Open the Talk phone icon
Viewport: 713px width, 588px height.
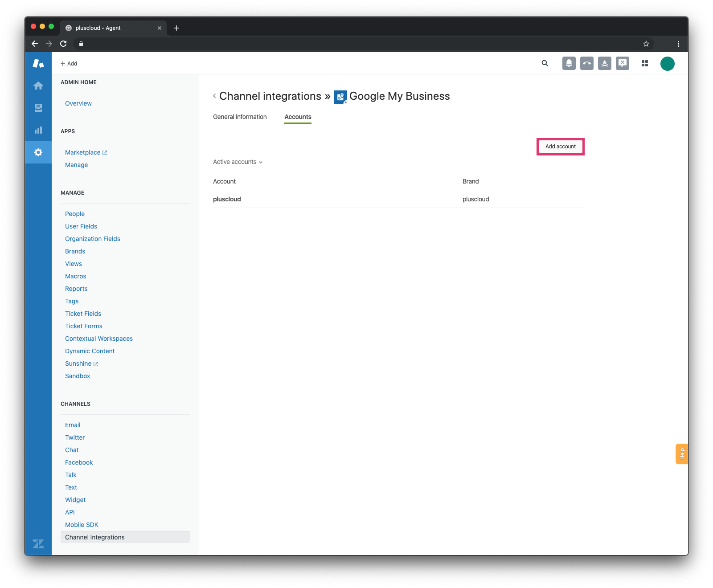[587, 63]
